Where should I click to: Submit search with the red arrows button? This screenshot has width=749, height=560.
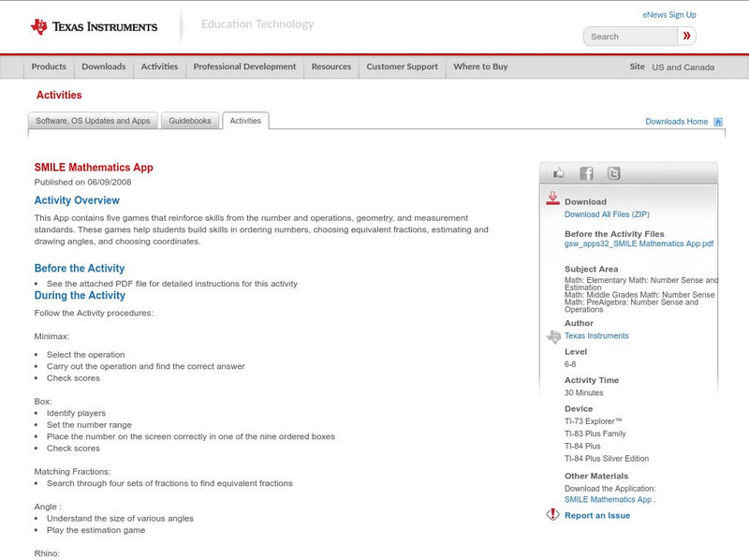[687, 37]
